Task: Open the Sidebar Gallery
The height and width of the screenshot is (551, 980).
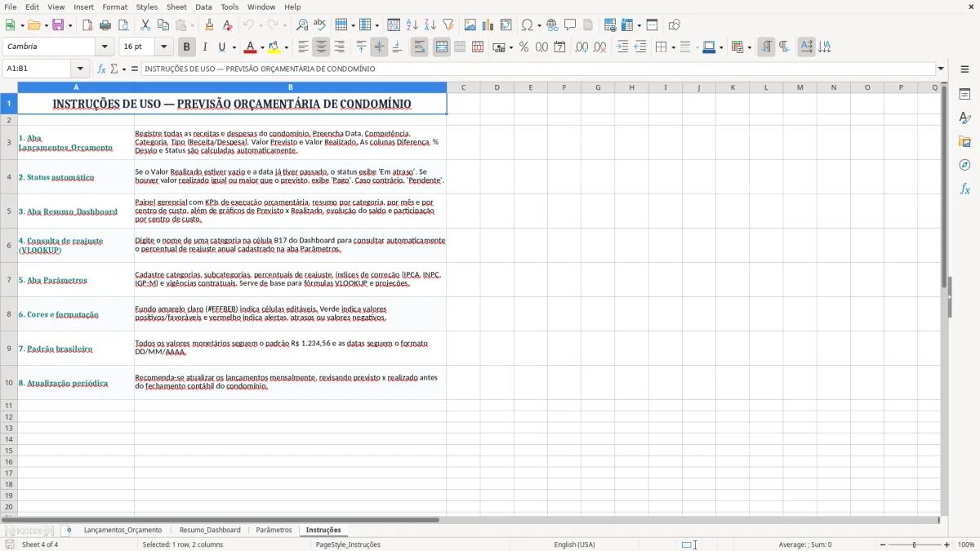Action: 964,141
